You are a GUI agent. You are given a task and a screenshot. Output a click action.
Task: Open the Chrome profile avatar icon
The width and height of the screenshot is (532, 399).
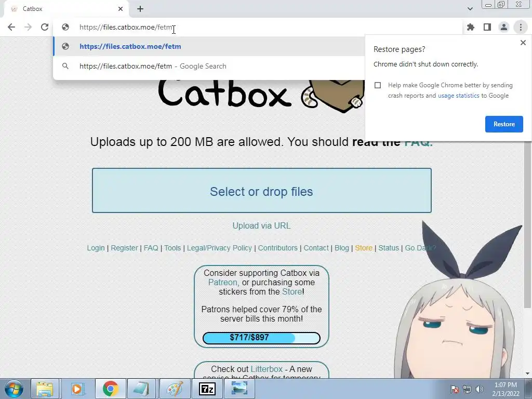(504, 27)
